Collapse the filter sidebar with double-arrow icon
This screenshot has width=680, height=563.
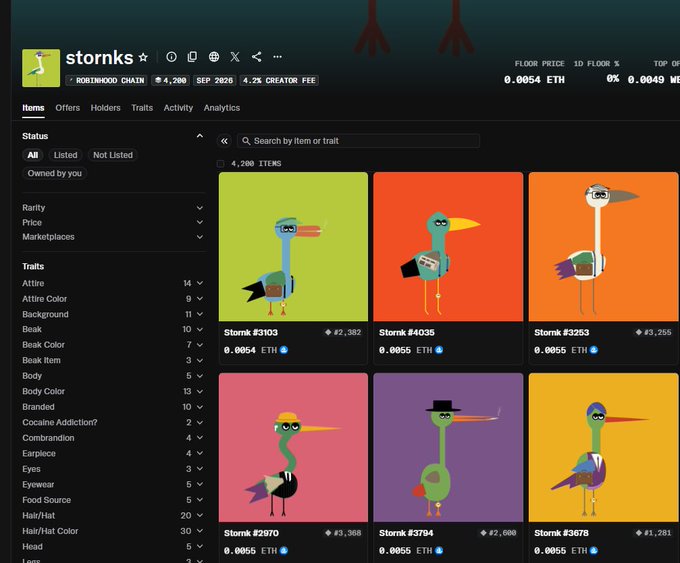224,141
